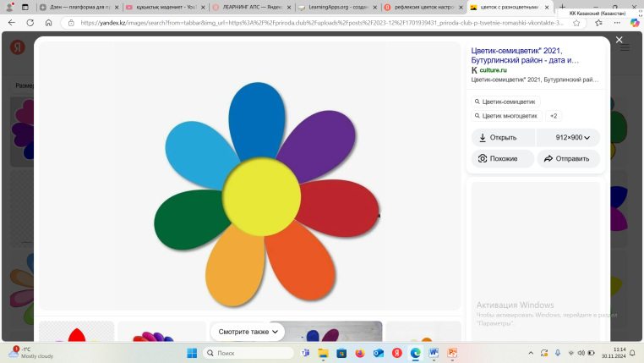Open a new browser tab
Viewport: 644px width, 363px height.
click(563, 7)
